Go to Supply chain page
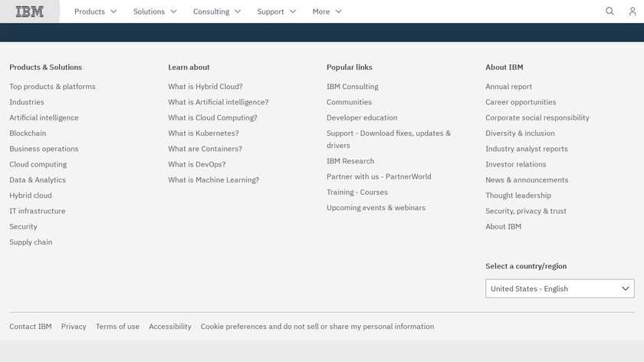This screenshot has height=362, width=644. click(31, 242)
